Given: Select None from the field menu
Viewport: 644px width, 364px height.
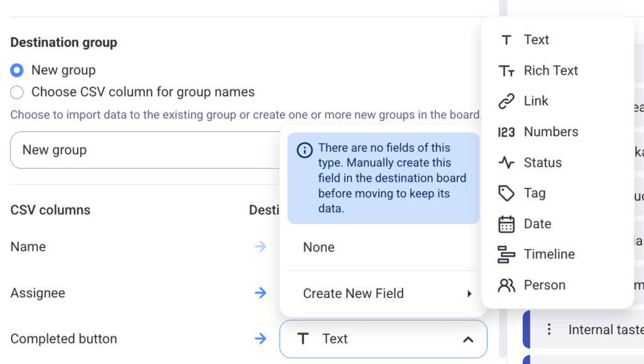Looking at the screenshot, I should pos(318,247).
